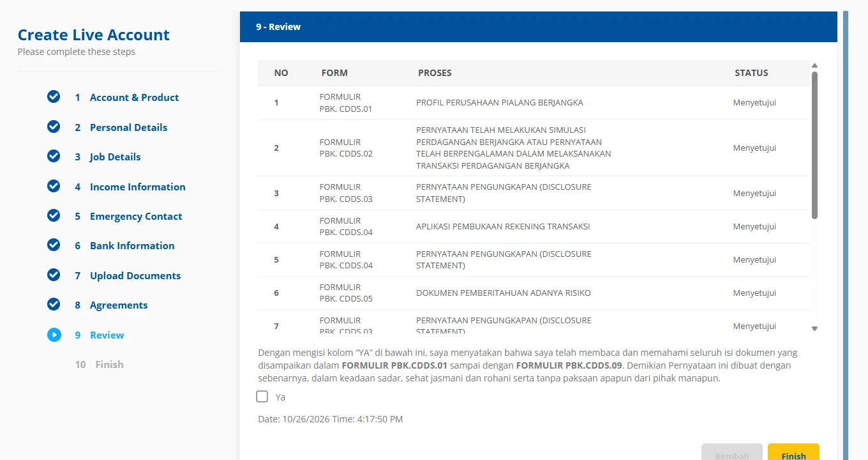The image size is (868, 460).
Task: Click 'PROFIL PERUSAHAAN PIALANG BERJANGKA' text
Action: 500,102
